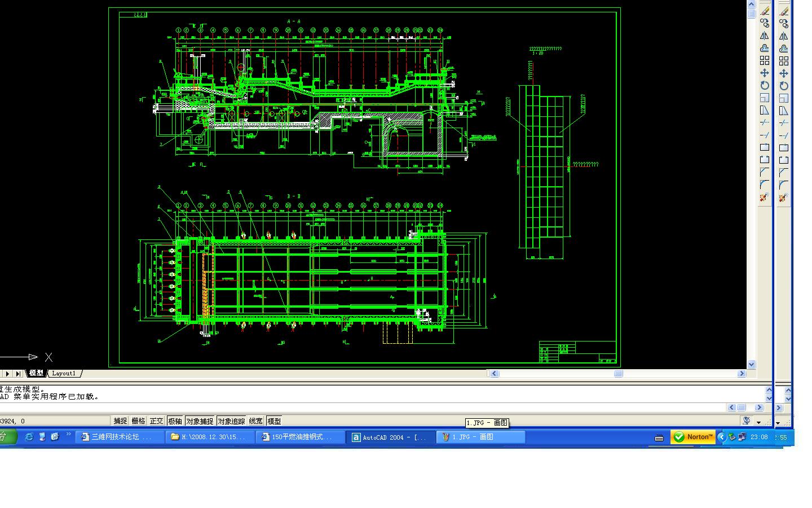Click drawing vertical scrollbar down arrow
Viewport: 812px width, 508px height.
pos(752,365)
